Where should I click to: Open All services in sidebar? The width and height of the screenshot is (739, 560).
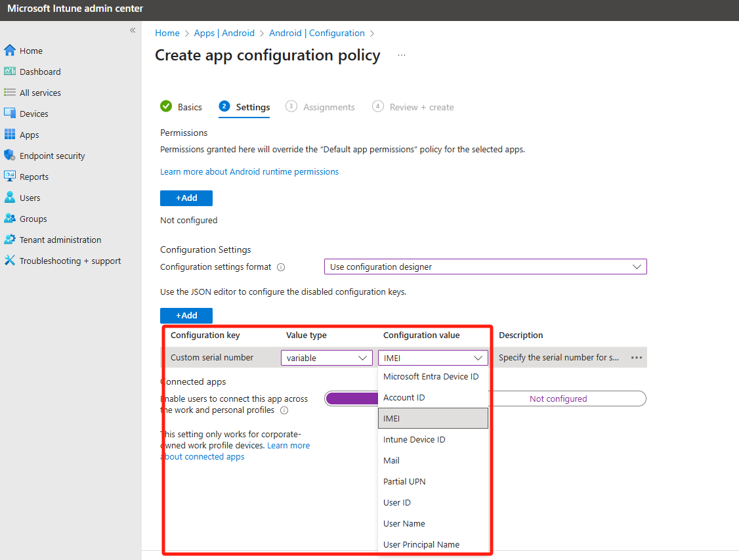[40, 93]
